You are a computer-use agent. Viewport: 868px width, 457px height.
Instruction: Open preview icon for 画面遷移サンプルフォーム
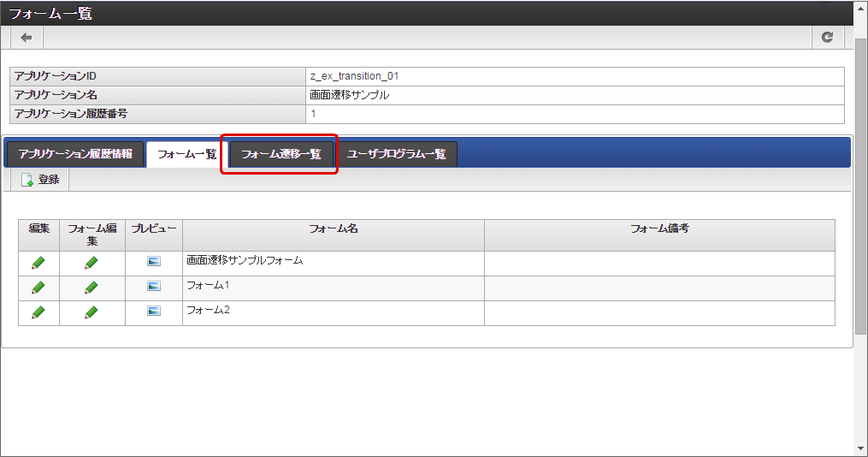pyautogui.click(x=154, y=261)
